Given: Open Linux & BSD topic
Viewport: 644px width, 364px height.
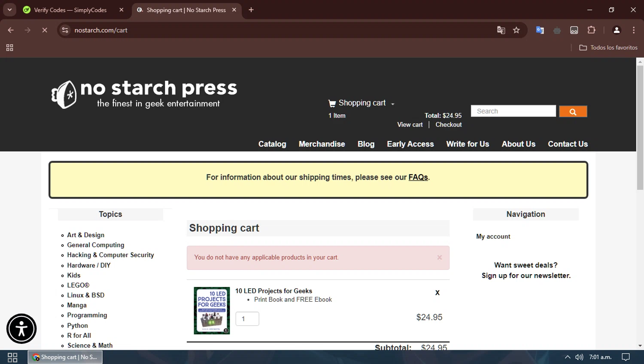Looking at the screenshot, I should [x=85, y=295].
